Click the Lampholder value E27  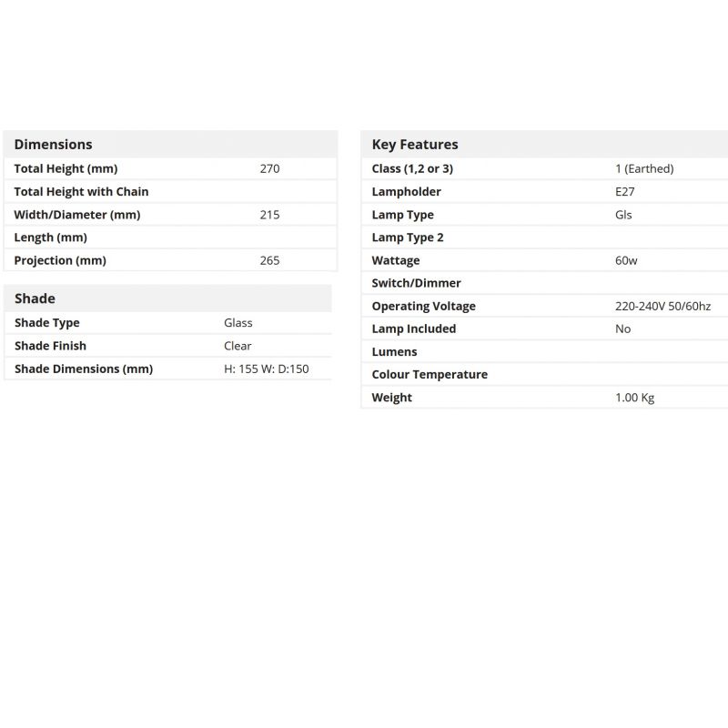(x=625, y=192)
